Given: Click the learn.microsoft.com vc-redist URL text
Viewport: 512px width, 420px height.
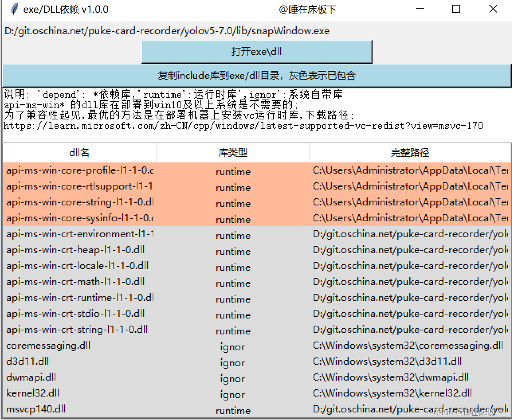Looking at the screenshot, I should tap(243, 126).
